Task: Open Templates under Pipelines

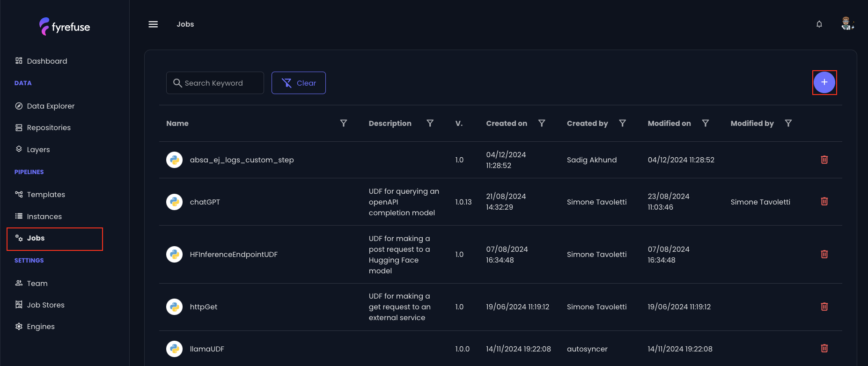Action: click(46, 194)
